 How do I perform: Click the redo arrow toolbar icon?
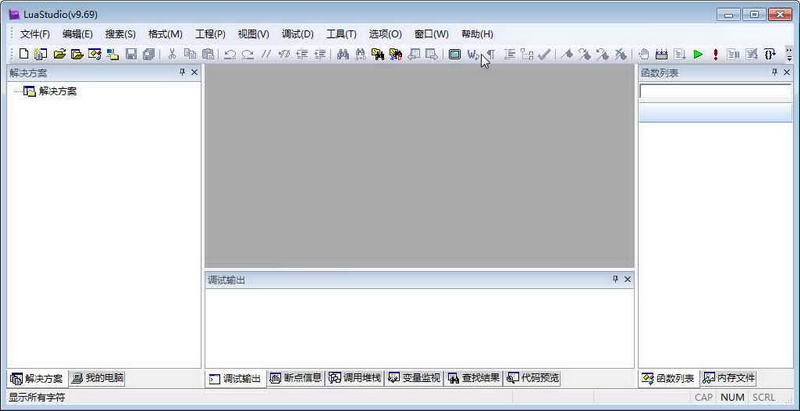coord(248,54)
